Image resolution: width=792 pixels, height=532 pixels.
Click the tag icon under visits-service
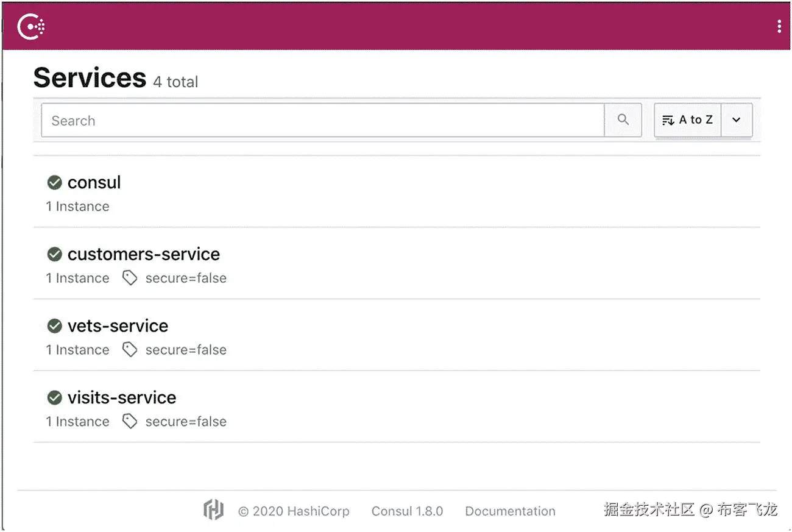point(130,422)
